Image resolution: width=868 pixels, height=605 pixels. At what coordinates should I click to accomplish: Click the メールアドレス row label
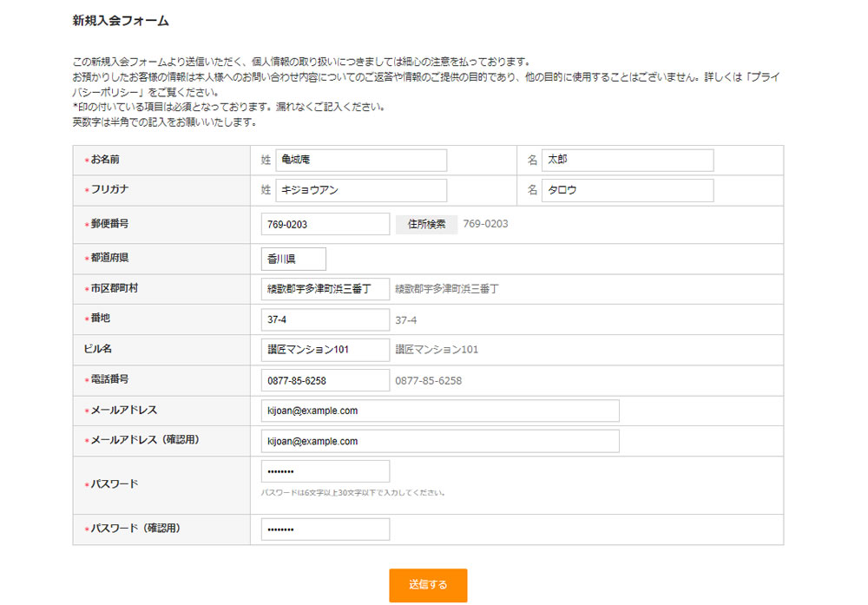124,411
